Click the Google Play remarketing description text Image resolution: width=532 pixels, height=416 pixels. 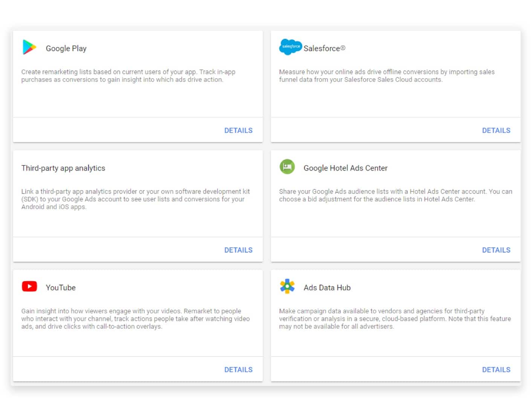click(x=128, y=76)
